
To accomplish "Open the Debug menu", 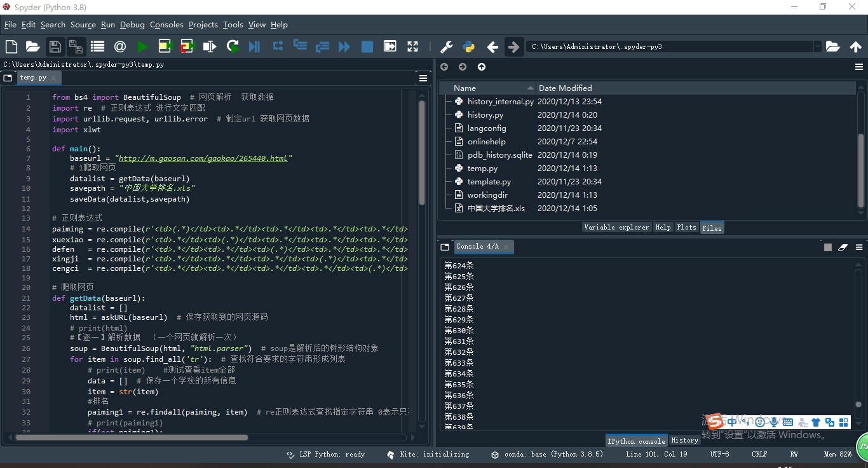I will pyautogui.click(x=132, y=25).
